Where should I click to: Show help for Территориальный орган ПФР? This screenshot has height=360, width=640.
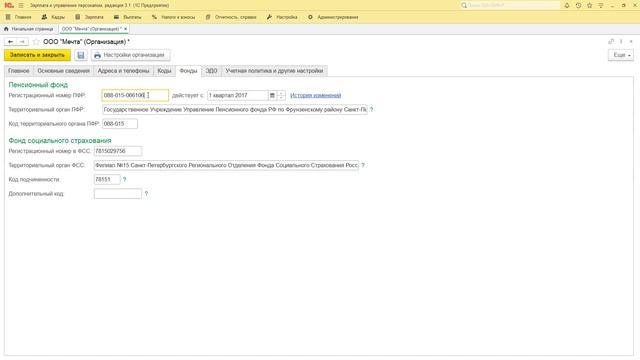point(371,109)
